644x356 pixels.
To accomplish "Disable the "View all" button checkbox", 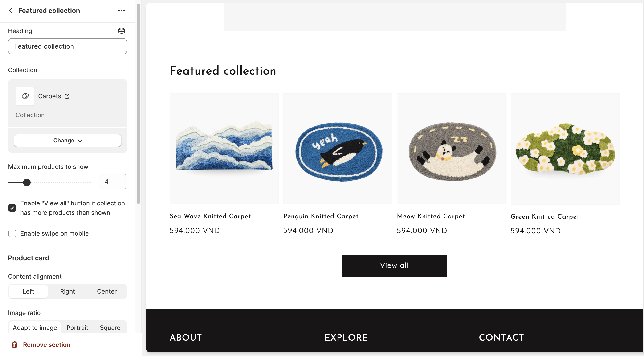I will click(12, 208).
